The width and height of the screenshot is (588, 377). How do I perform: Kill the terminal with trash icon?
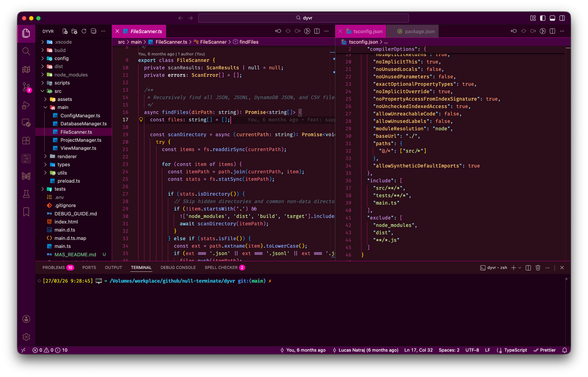pyautogui.click(x=538, y=268)
